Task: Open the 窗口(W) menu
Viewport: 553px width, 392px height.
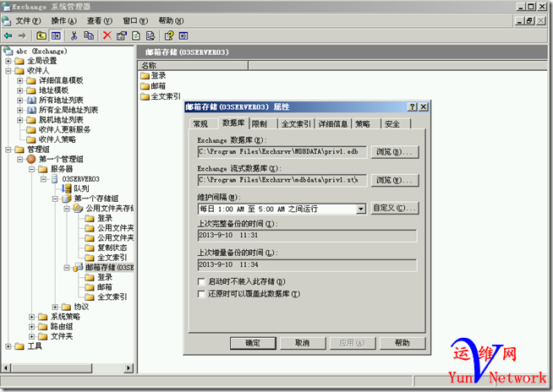Action: click(x=135, y=21)
